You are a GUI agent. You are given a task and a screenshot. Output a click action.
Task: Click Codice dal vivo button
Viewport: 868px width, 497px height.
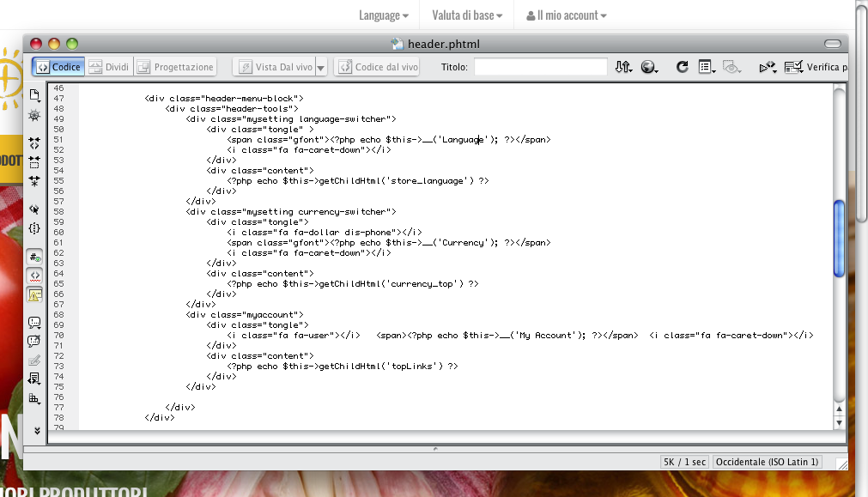tap(378, 67)
